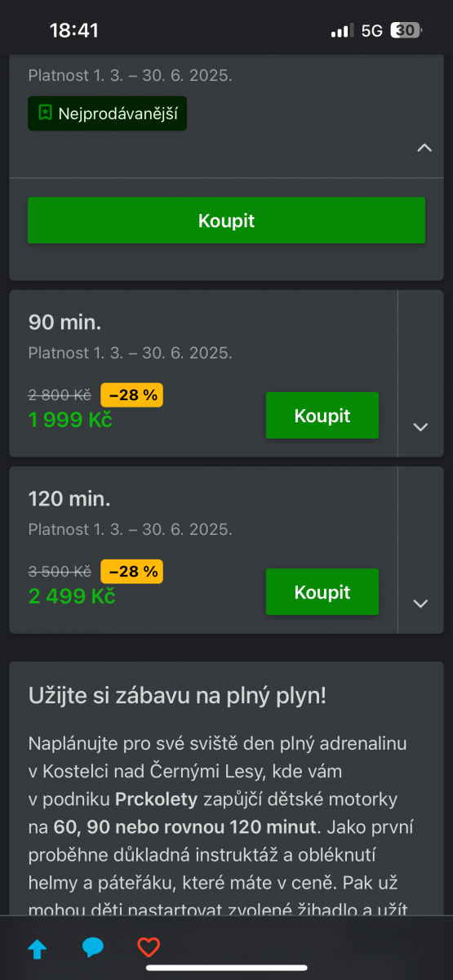Image resolution: width=453 pixels, height=980 pixels.
Task: Tap the blue up-arrow scroll-to-top icon
Action: pos(38,948)
